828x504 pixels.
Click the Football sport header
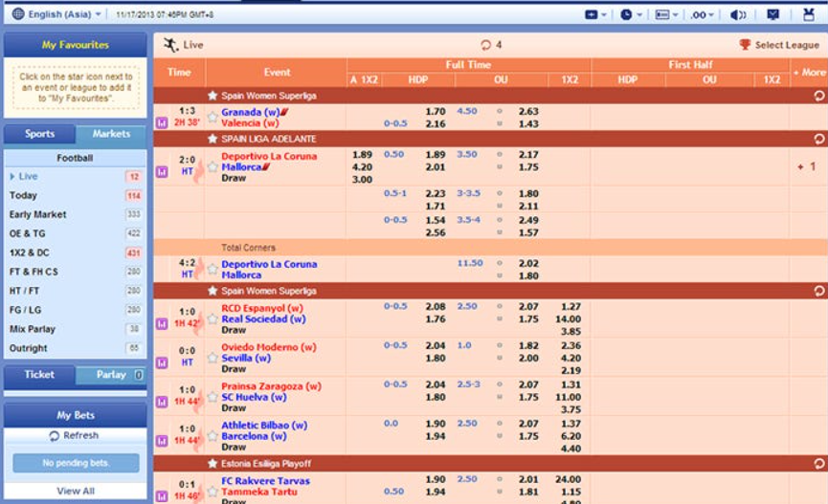pyautogui.click(x=75, y=159)
